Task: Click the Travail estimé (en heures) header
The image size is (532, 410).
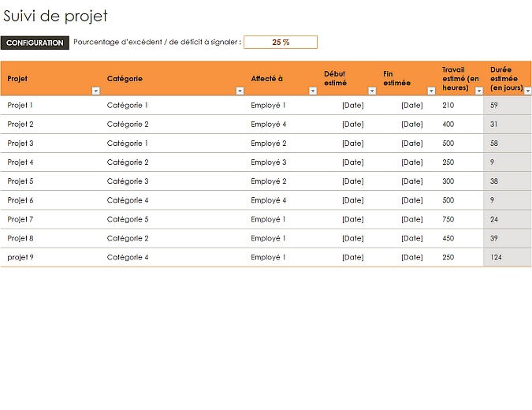Action: [x=460, y=79]
